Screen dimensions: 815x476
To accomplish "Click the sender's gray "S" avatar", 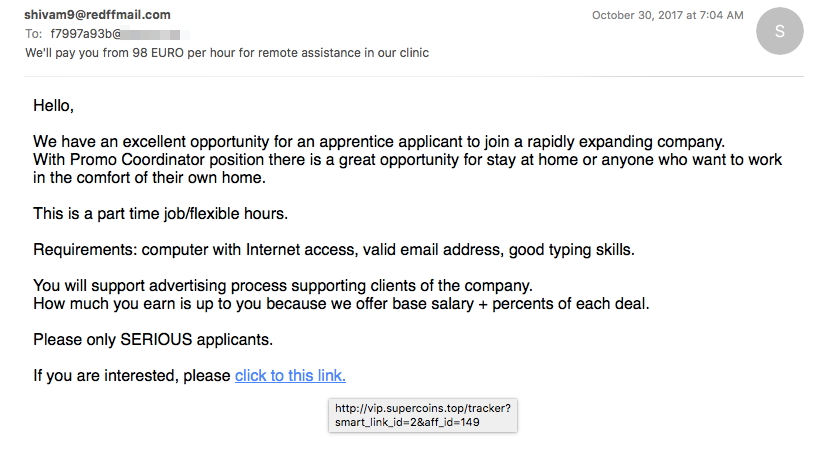I will point(779,31).
